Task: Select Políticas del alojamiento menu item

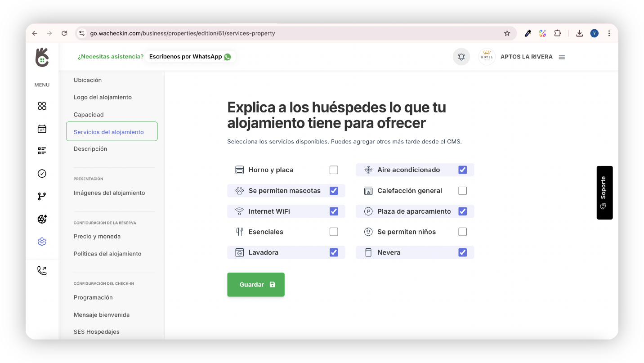Action: (x=107, y=254)
